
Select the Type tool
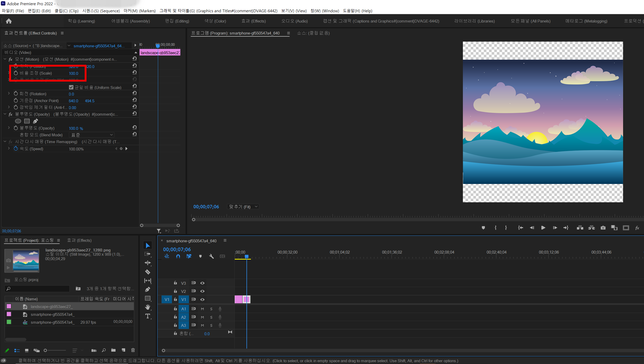[x=148, y=316]
